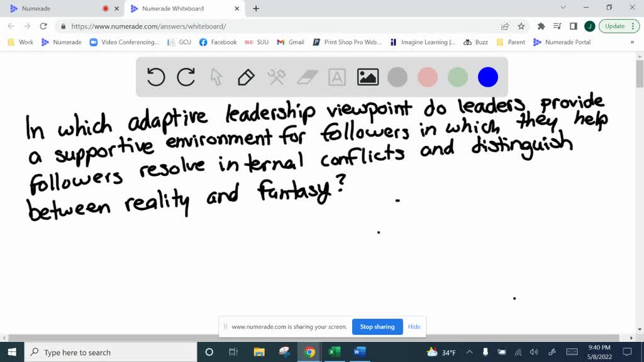Choose the pink pen color
The height and width of the screenshot is (362, 644).
(428, 77)
